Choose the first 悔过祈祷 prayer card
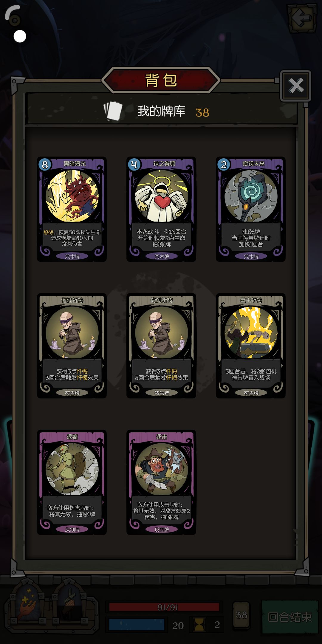322x644 pixels. point(72,346)
